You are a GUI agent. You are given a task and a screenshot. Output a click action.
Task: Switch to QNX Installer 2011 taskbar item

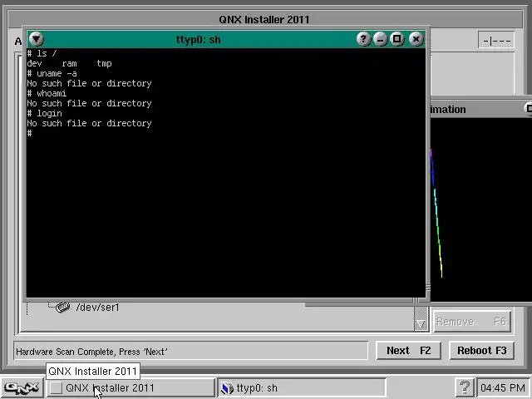click(131, 387)
